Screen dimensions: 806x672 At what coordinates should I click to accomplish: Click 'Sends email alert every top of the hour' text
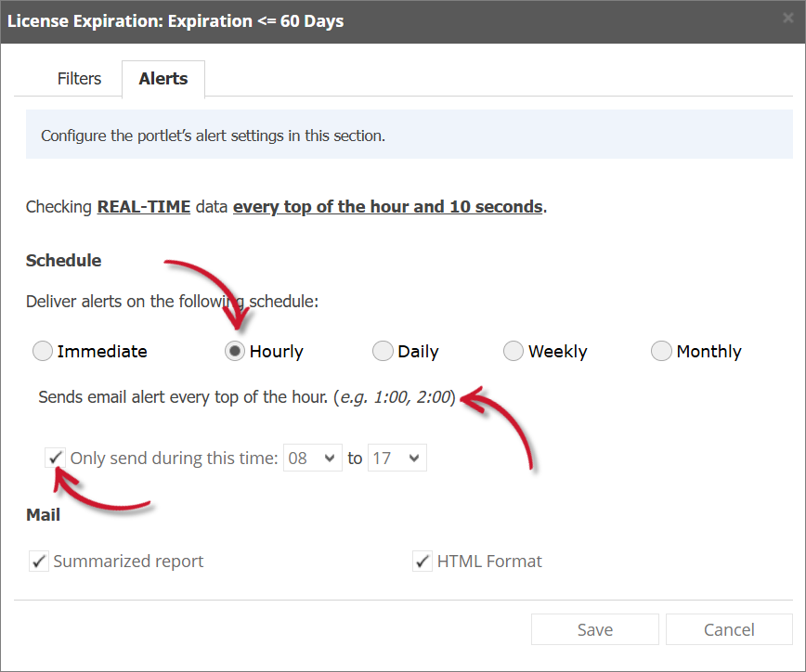coord(247,397)
